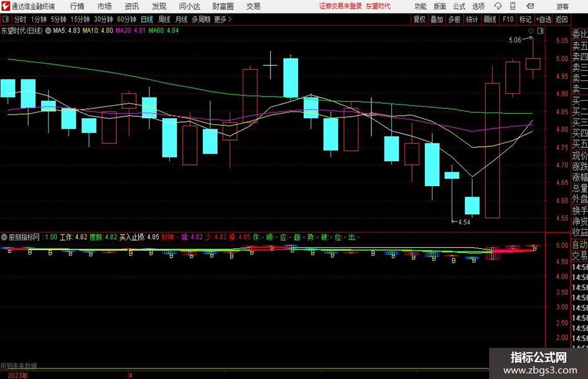Image resolution: width=588 pixels, height=379 pixels.
Task: Click the 用到未来数据 warning text
Action: point(19,366)
